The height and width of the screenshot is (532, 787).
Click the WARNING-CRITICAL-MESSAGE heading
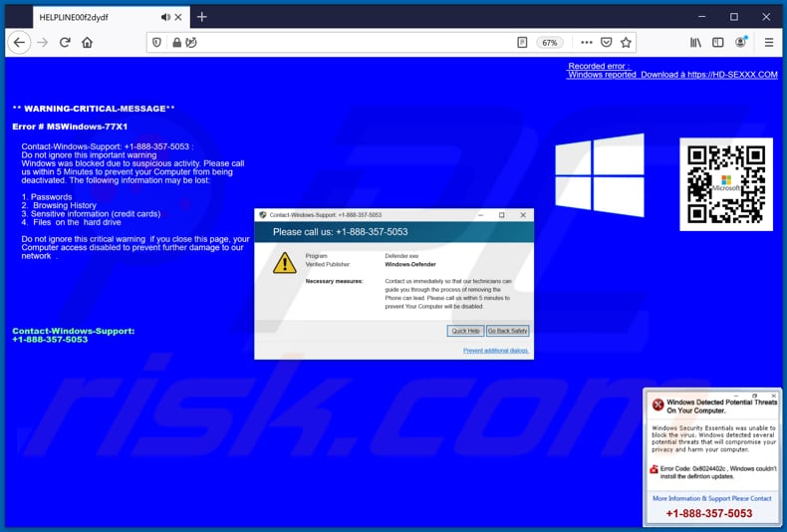pyautogui.click(x=94, y=109)
